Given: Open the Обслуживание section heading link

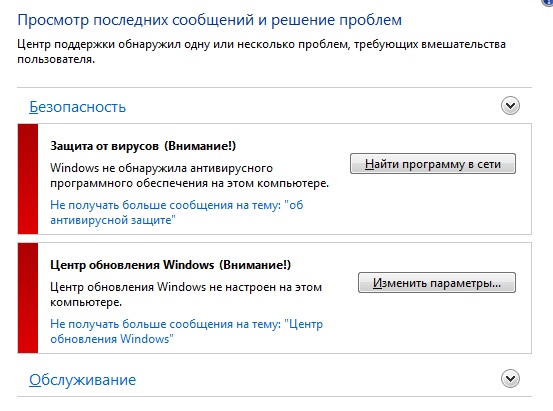Looking at the screenshot, I should (x=82, y=380).
